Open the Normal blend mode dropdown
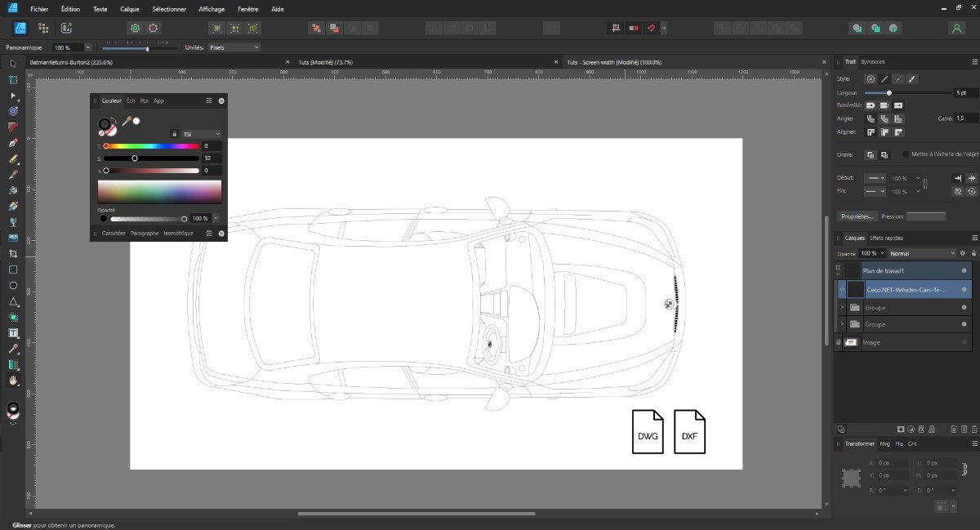This screenshot has height=530, width=980. pos(921,254)
